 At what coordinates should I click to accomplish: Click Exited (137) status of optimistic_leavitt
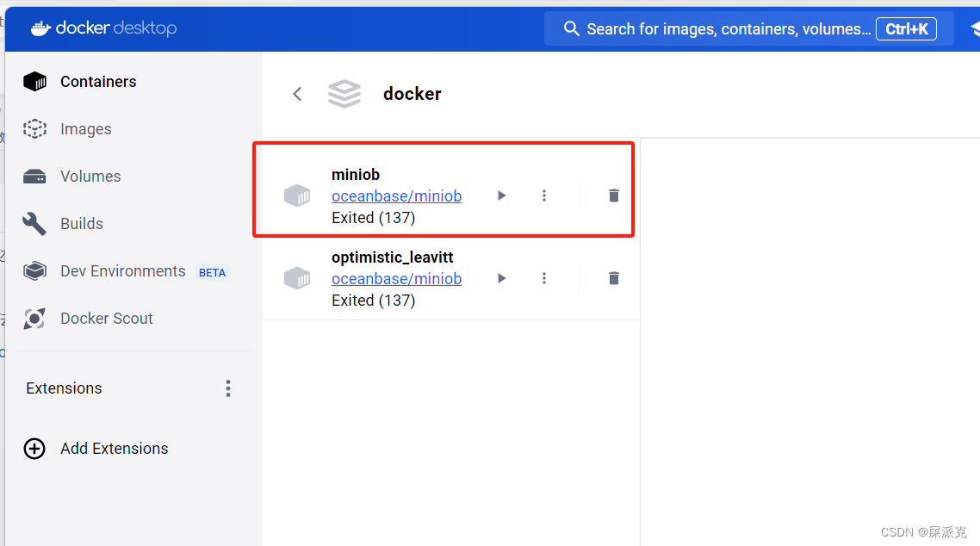coord(374,301)
